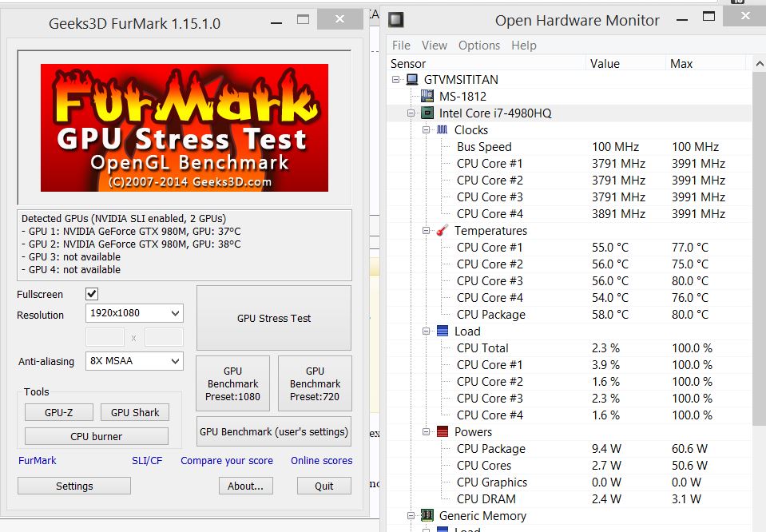Click the FurMark GPU Stress Test banner
The image size is (766, 532).
(185, 128)
